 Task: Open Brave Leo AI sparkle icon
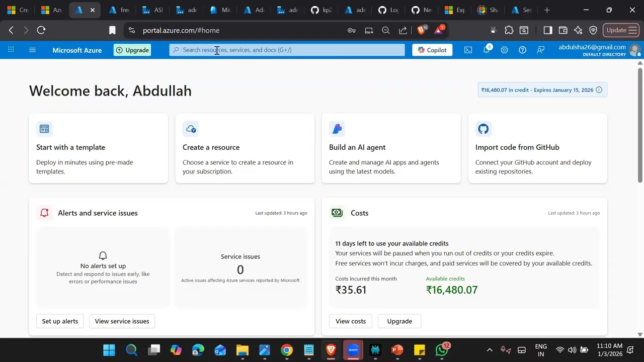pyautogui.click(x=578, y=30)
